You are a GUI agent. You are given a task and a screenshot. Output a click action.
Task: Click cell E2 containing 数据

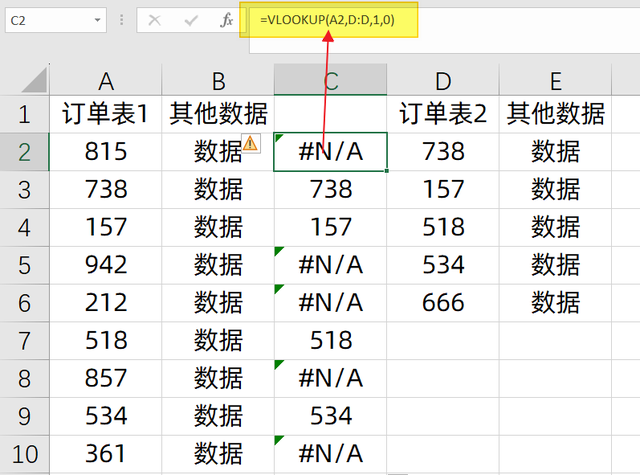click(x=555, y=152)
